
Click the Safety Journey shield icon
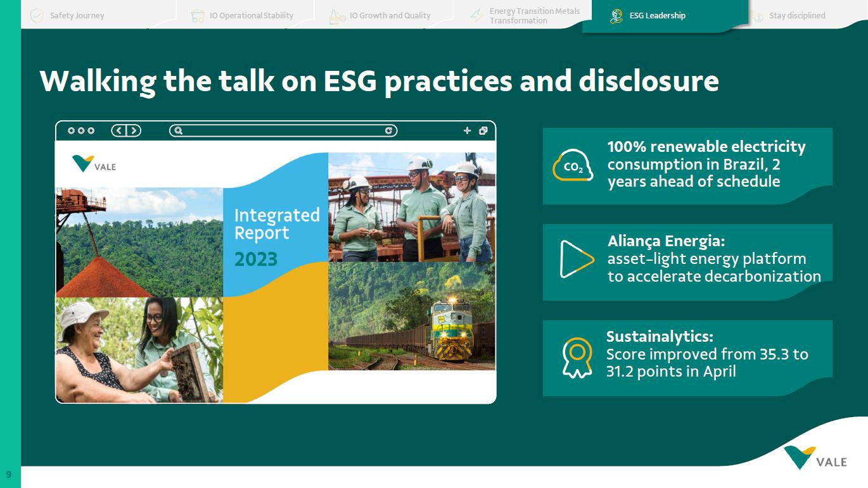(37, 15)
